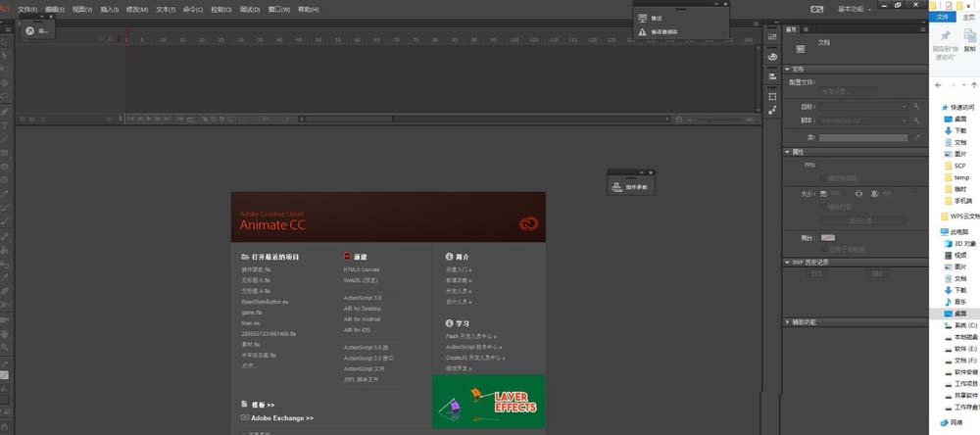Create a new AIR for Desktop document
Image resolution: width=980 pixels, height=435 pixels.
coord(362,309)
